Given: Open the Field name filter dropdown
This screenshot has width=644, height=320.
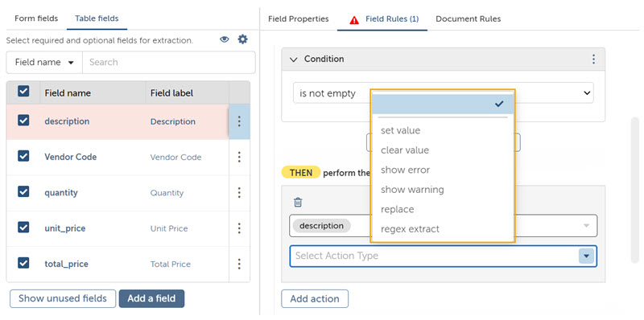Looking at the screenshot, I should point(44,63).
